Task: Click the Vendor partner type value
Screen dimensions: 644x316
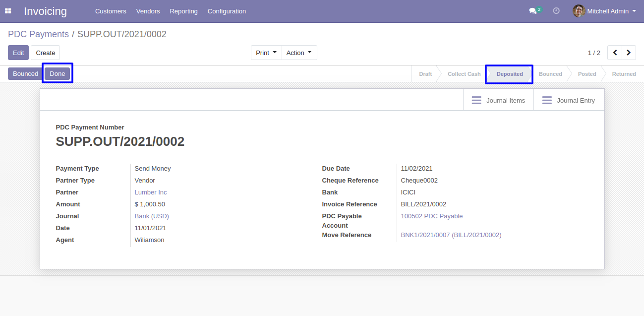Action: [145, 181]
